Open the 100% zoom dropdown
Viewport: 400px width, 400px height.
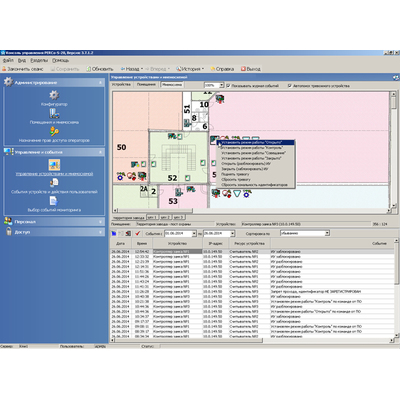pos(221,86)
